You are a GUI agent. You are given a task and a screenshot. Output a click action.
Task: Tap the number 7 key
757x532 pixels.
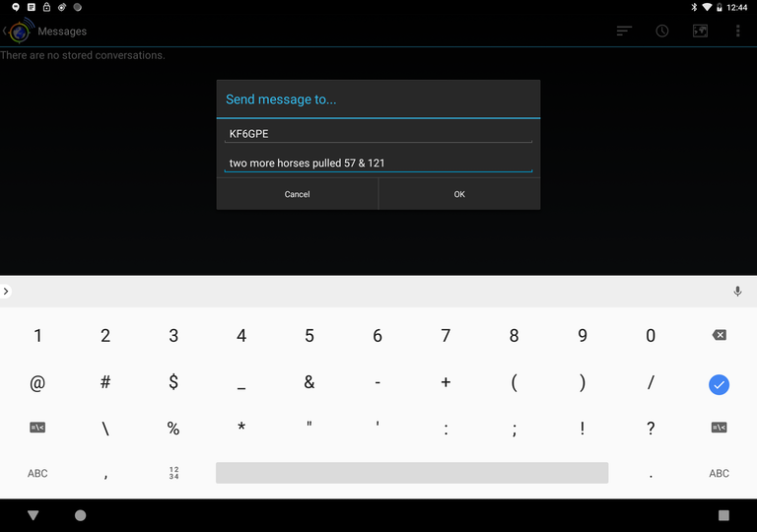click(446, 336)
